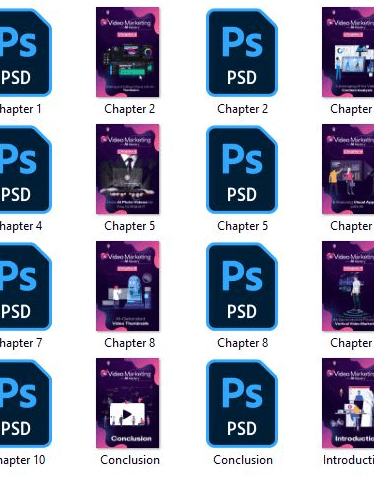Click the partially visible thumbnail right of Chapter 2 PSD
The image size is (374, 478).
[348, 52]
